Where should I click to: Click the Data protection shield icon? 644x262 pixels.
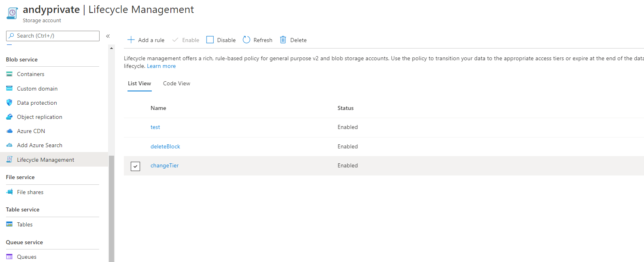[9, 103]
